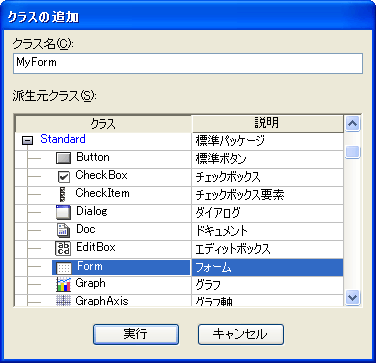Click the フォーム description cell
The height and width of the screenshot is (363, 376).
coord(267,267)
